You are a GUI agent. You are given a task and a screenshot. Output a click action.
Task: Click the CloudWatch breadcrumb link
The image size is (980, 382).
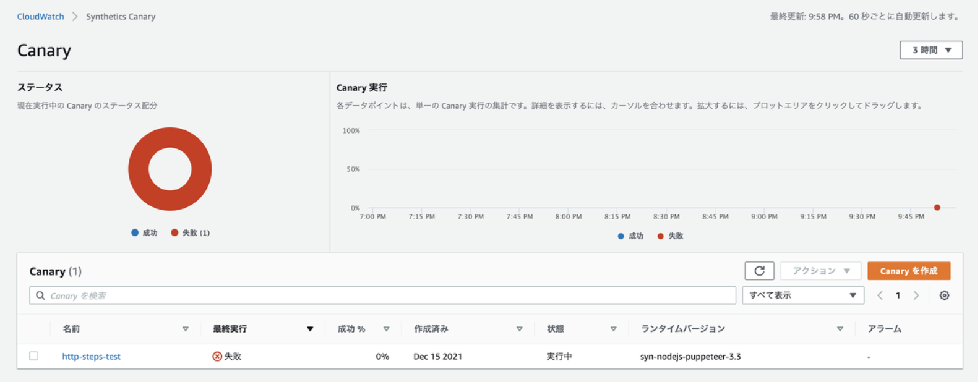pyautogui.click(x=40, y=17)
